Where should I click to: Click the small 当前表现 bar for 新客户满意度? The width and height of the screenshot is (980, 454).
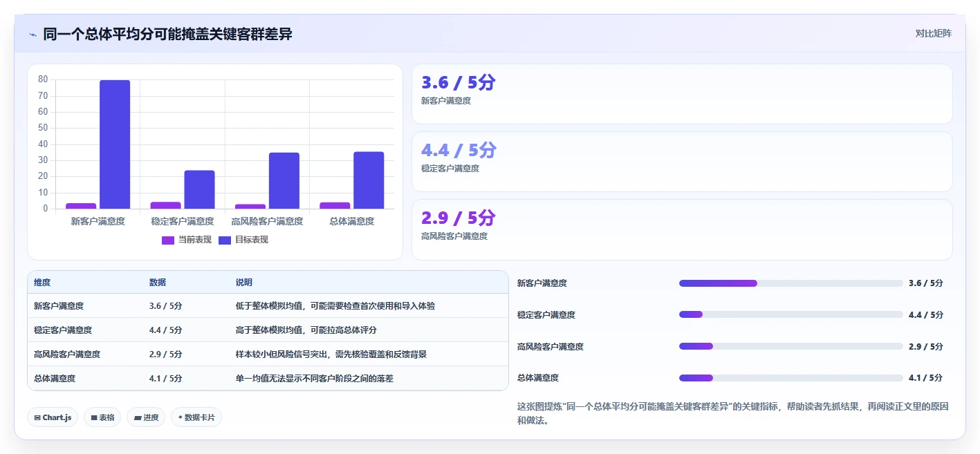tap(81, 206)
